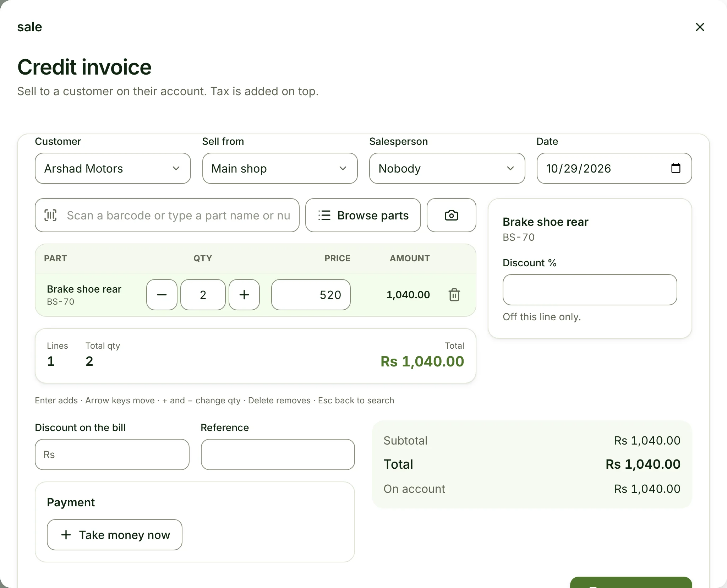This screenshot has height=588, width=727.
Task: Click the barcode scanner icon in search
Action: coord(50,215)
